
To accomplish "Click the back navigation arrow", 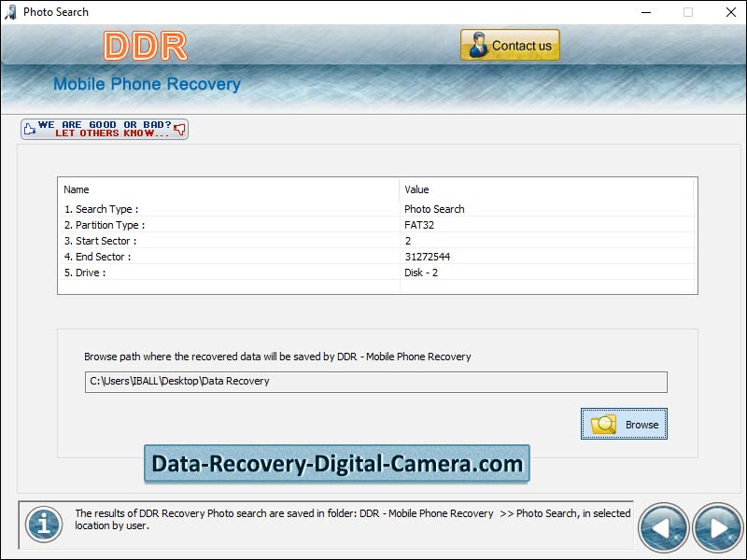I will pyautogui.click(x=663, y=527).
